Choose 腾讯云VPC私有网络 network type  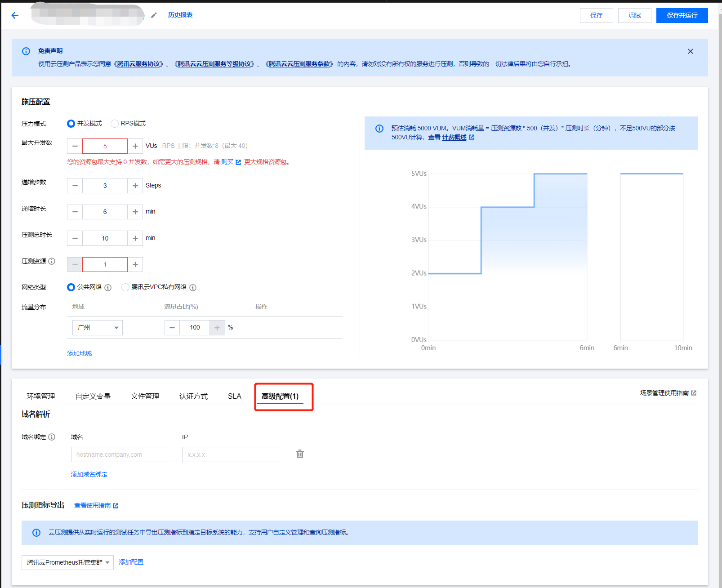125,287
